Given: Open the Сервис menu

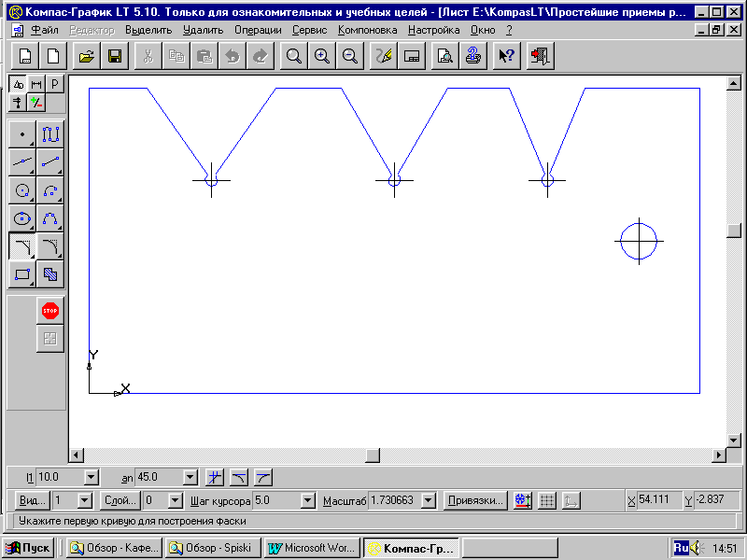Looking at the screenshot, I should tap(310, 30).
